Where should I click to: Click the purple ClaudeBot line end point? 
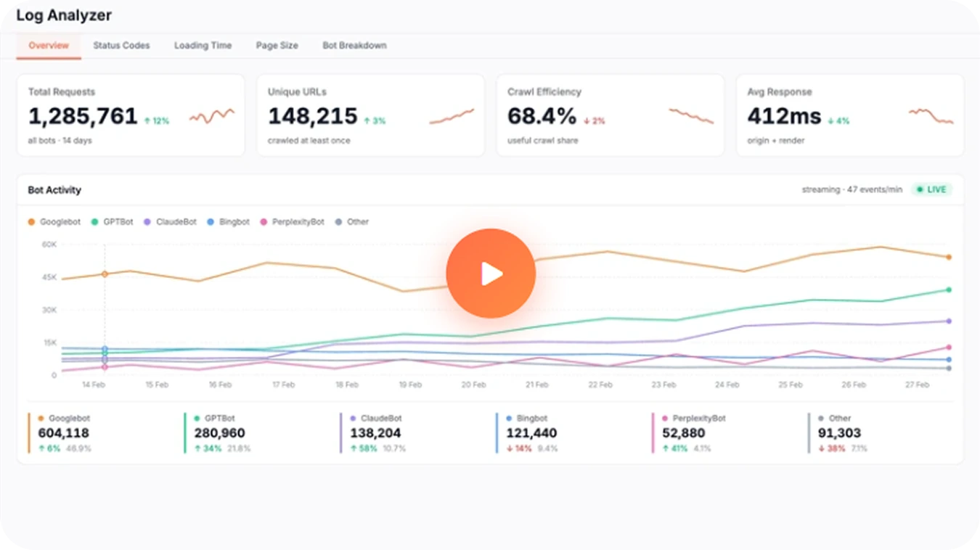click(949, 321)
